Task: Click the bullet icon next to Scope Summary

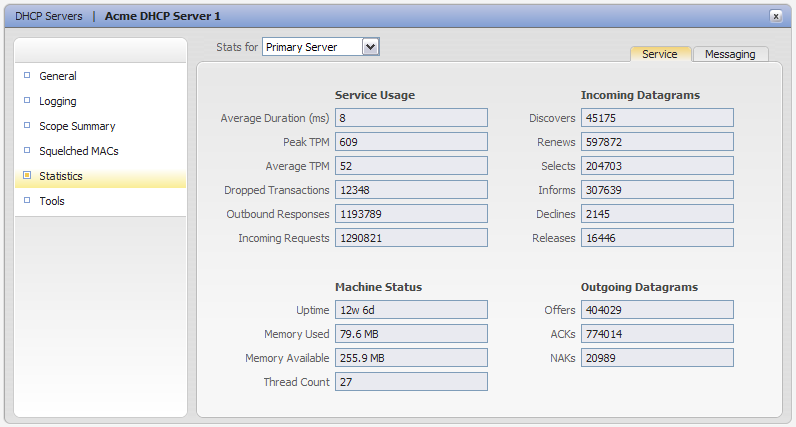Action: point(27,125)
